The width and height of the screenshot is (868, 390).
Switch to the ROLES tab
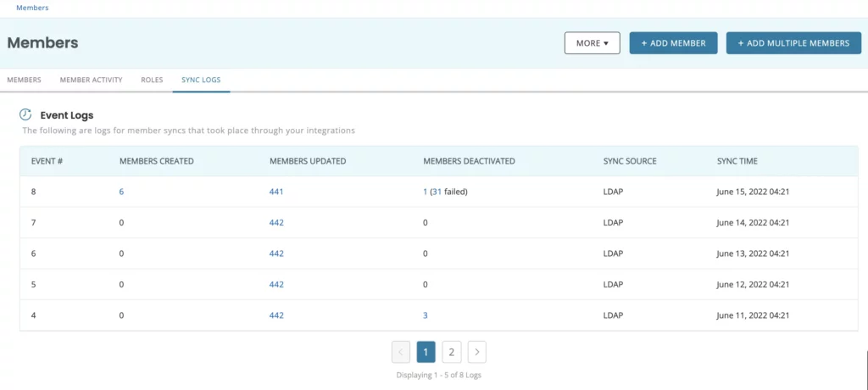point(152,80)
